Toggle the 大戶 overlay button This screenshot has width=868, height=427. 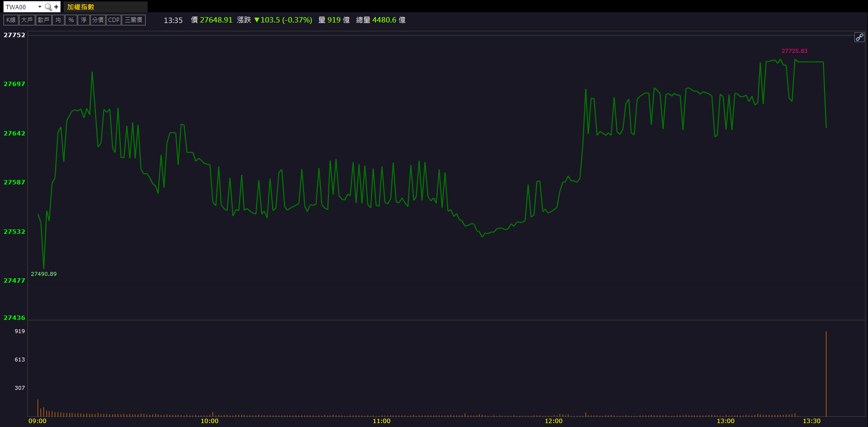(27, 20)
